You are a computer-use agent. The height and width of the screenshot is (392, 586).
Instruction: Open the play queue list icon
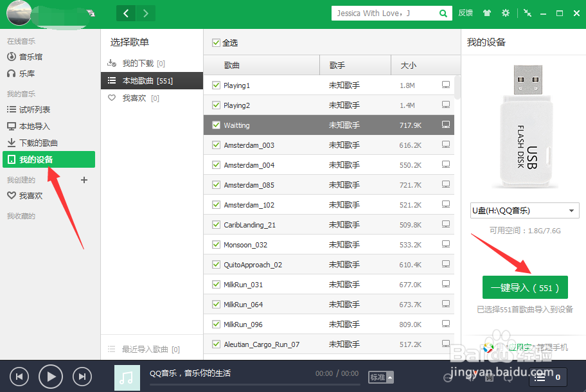click(541, 378)
